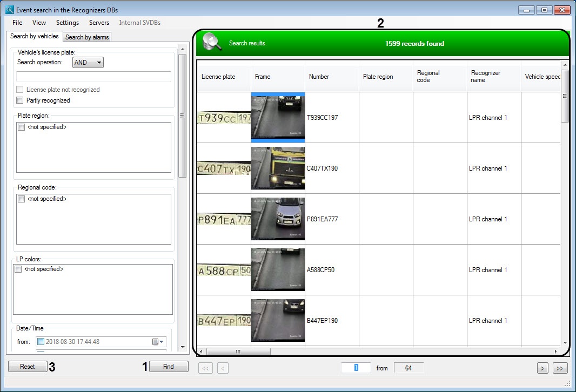
Task: Click the Reset button
Action: pos(27,367)
